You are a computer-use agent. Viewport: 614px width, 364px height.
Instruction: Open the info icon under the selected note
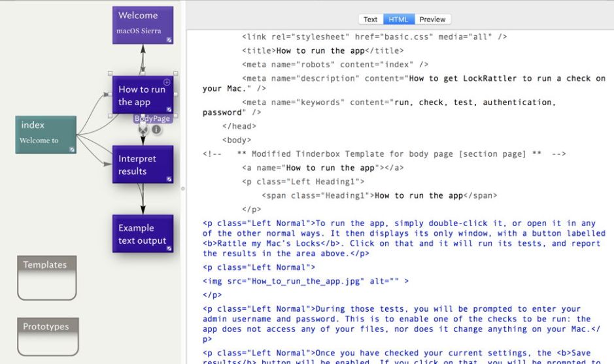[156, 129]
